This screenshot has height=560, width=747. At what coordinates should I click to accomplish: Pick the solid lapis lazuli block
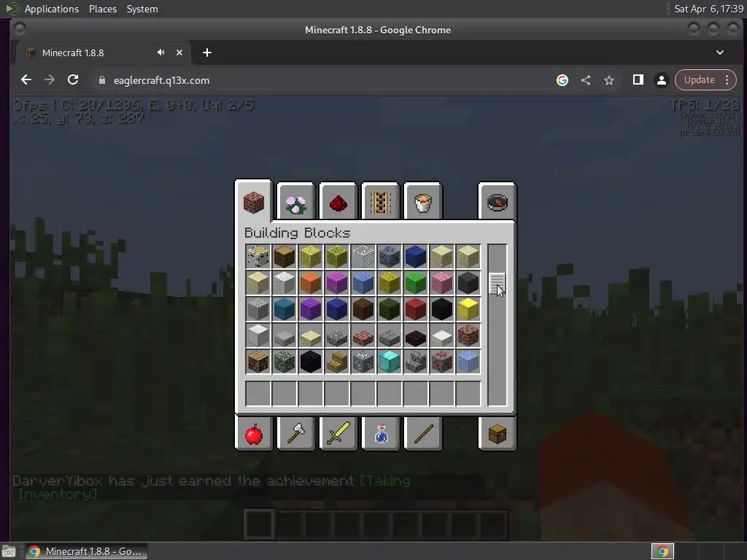pyautogui.click(x=415, y=257)
